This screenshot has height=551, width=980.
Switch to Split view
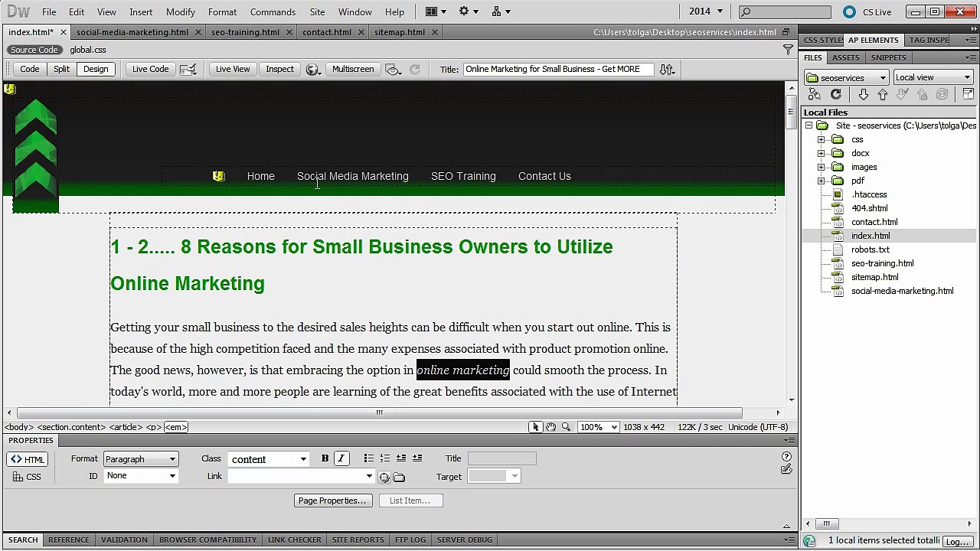[x=61, y=69]
